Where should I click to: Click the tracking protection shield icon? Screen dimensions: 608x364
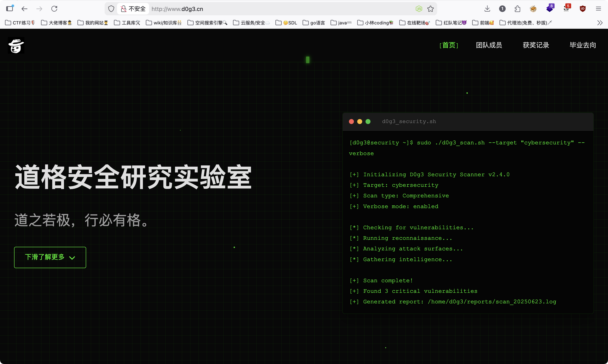(x=111, y=8)
